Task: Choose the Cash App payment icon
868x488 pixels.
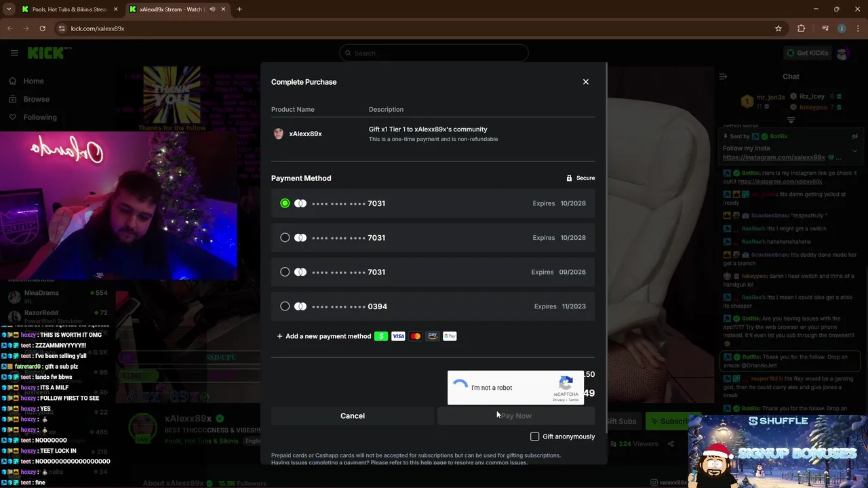Action: click(381, 336)
